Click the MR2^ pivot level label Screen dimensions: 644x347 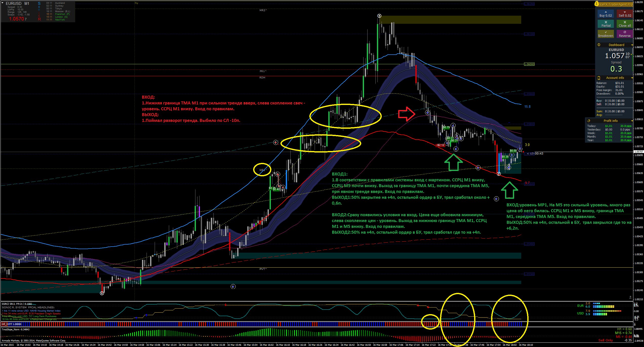(x=263, y=10)
